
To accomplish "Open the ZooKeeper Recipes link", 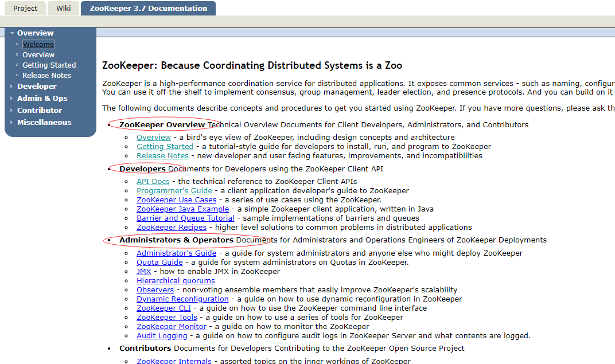I will [172, 227].
